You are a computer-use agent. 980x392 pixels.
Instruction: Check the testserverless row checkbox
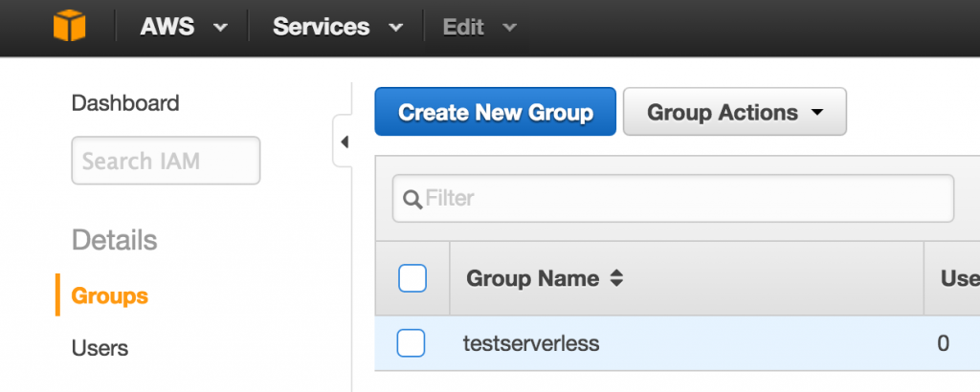(x=412, y=342)
